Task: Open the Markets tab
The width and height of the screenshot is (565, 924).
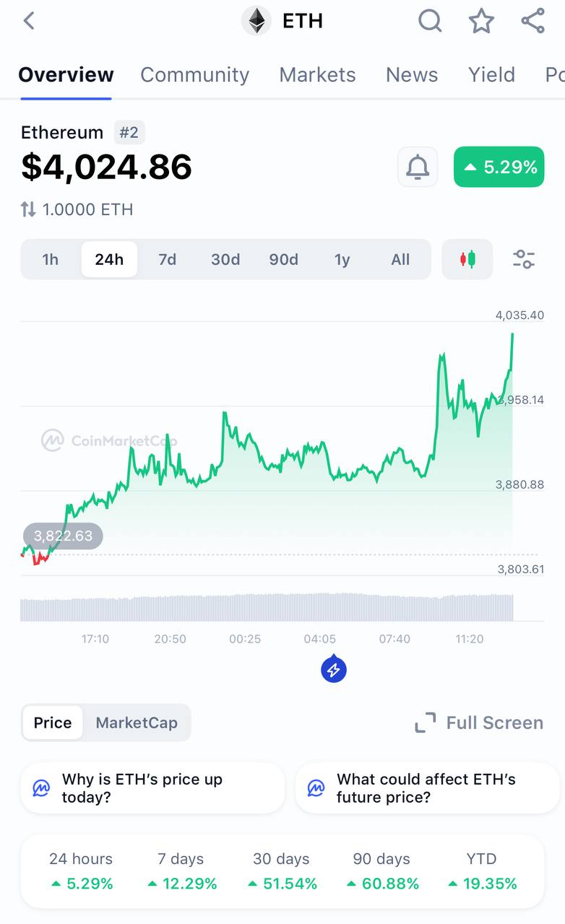Action: tap(317, 74)
